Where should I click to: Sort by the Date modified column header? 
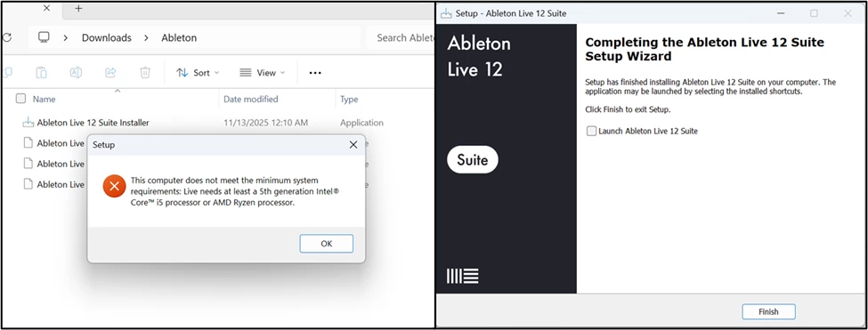tap(251, 99)
